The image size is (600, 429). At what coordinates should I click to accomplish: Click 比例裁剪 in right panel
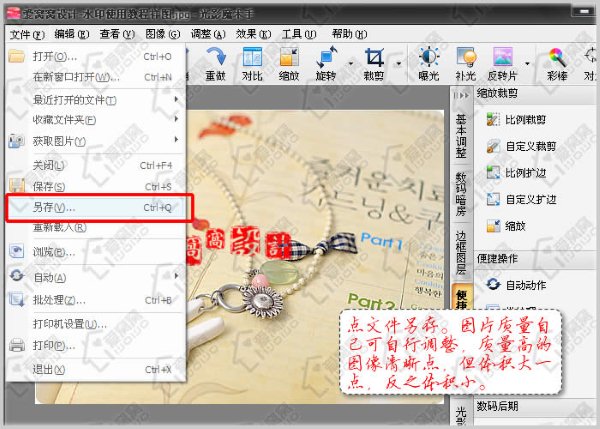[516, 120]
